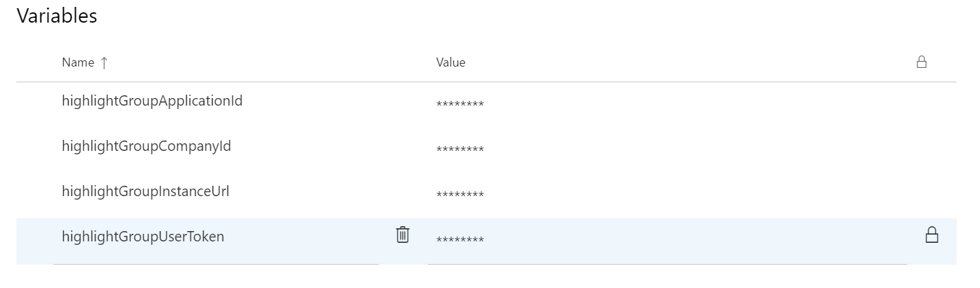Click empty lock cell in highlightGroupApplicationId row
Viewport: 980px width, 288px height.
coord(931,105)
